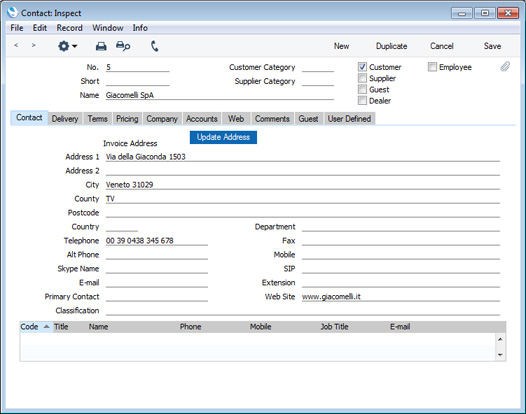Switch to the Delivery tab
The height and width of the screenshot is (414, 526).
pos(65,119)
